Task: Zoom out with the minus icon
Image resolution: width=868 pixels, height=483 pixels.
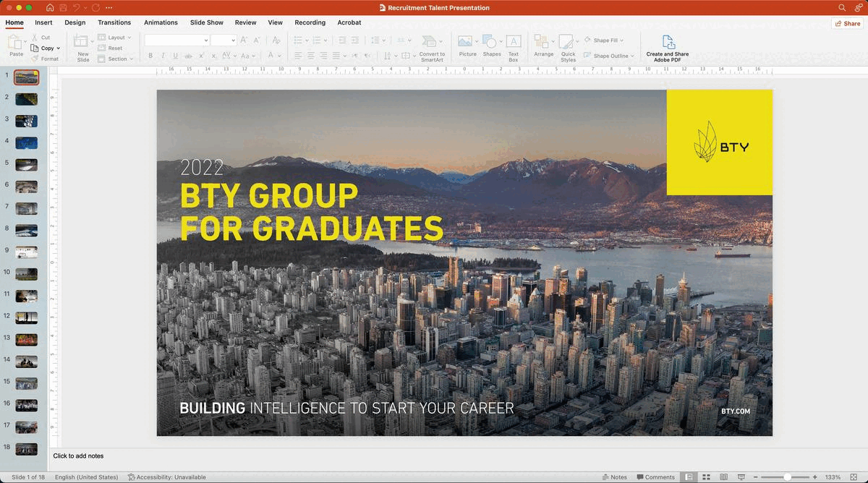Action: click(755, 477)
